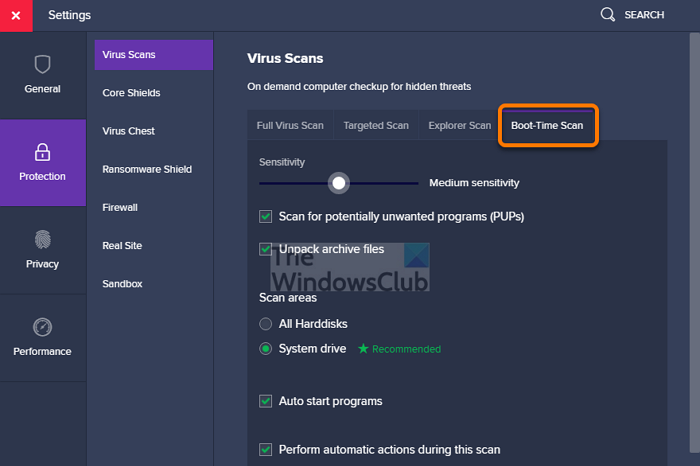Open the SEARCH field label
Viewport: 700px width, 466px height.
(644, 15)
